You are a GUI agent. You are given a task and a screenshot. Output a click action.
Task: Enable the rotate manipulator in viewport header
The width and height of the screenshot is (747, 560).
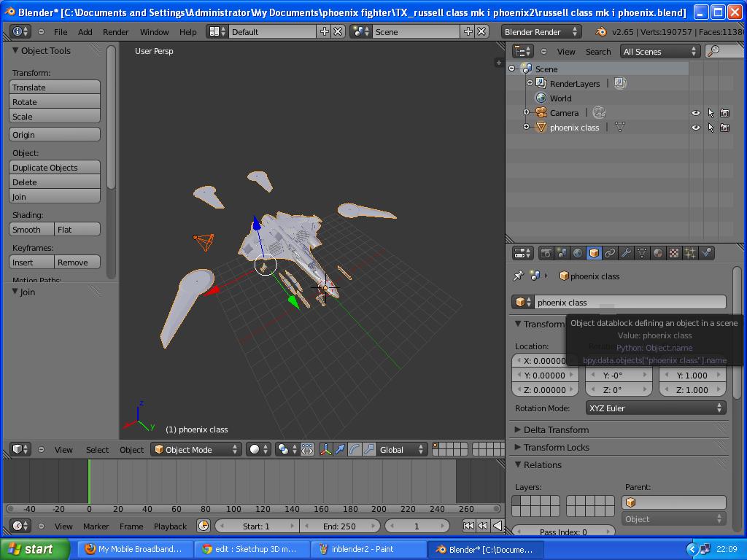pos(354,449)
